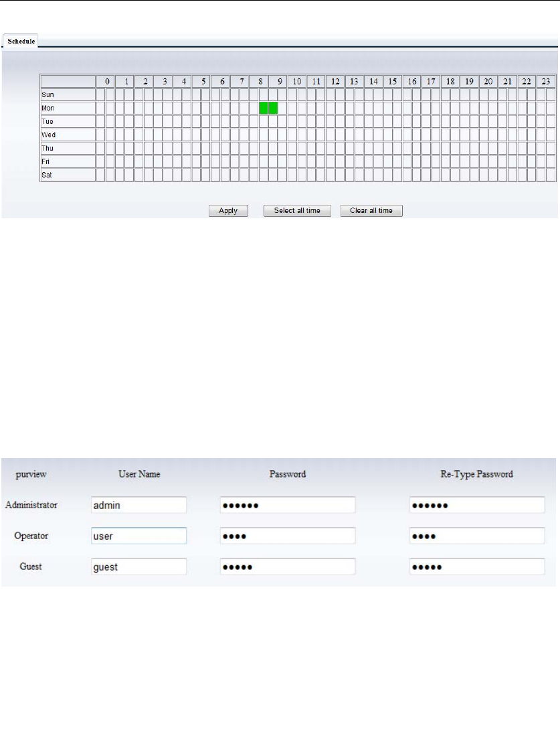
Task: Toggle Saturday's last cell under hour 23
Action: [x=551, y=175]
